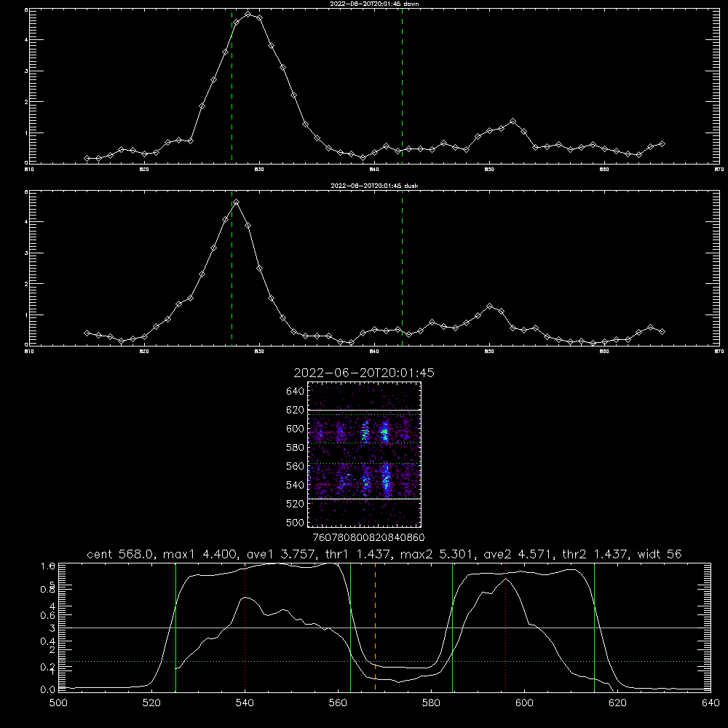Image resolution: width=728 pixels, height=728 pixels.
Task: Select the secondary peak diamond near 850 in dawn plot
Action: click(x=513, y=121)
